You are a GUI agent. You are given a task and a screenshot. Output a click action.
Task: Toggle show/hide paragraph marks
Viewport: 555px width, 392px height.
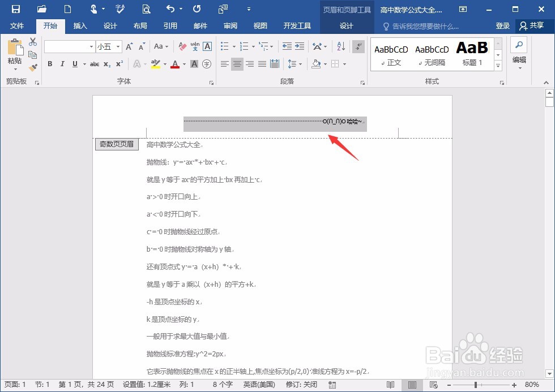click(358, 46)
